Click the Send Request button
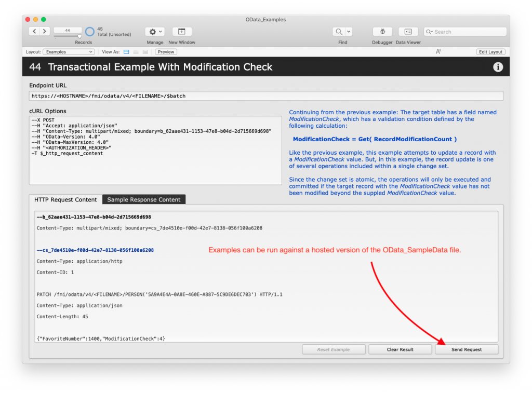 (x=466, y=349)
